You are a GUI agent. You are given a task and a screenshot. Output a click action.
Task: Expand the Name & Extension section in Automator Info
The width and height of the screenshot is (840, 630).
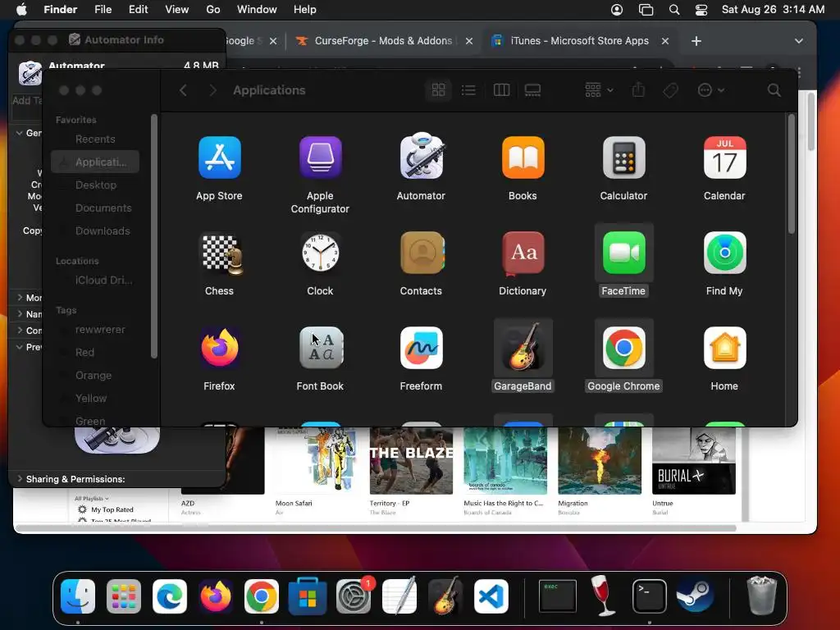20,314
